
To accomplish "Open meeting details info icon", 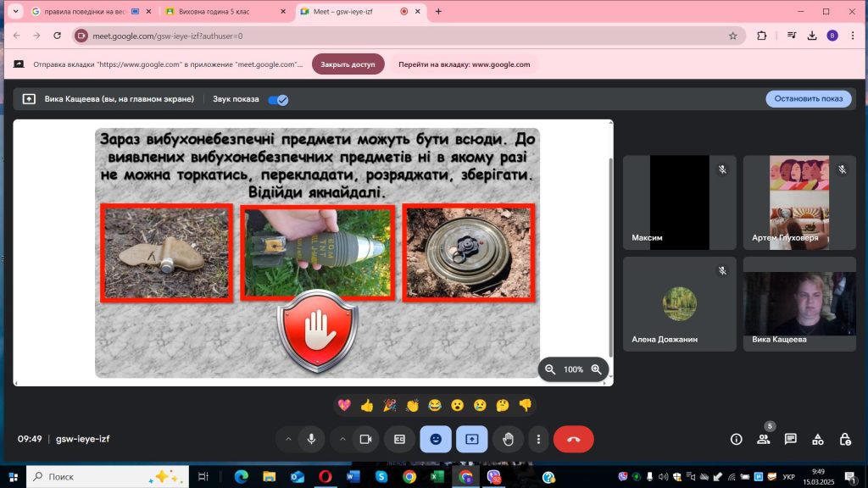I will click(737, 440).
